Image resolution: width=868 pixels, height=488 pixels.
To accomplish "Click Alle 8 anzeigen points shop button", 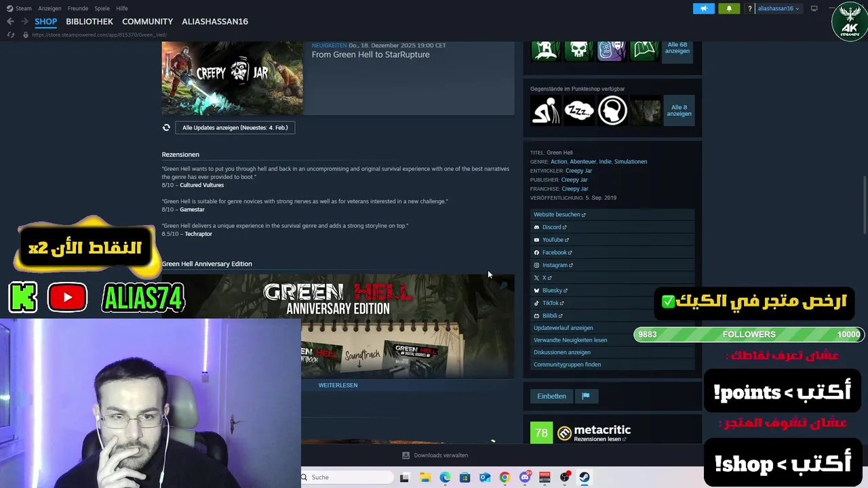I will pyautogui.click(x=679, y=110).
